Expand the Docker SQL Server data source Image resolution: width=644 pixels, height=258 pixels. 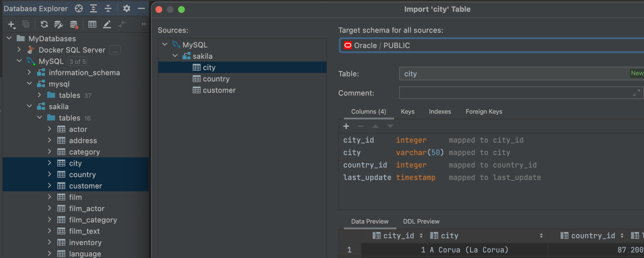19,50
